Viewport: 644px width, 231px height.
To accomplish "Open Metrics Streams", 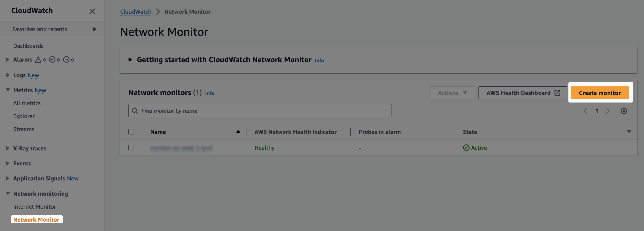I will [24, 129].
